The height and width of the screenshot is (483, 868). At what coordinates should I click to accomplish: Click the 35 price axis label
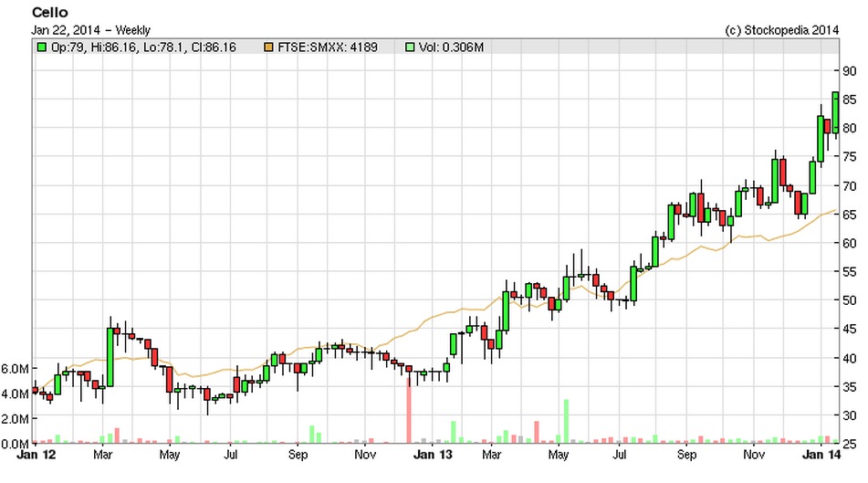(849, 386)
